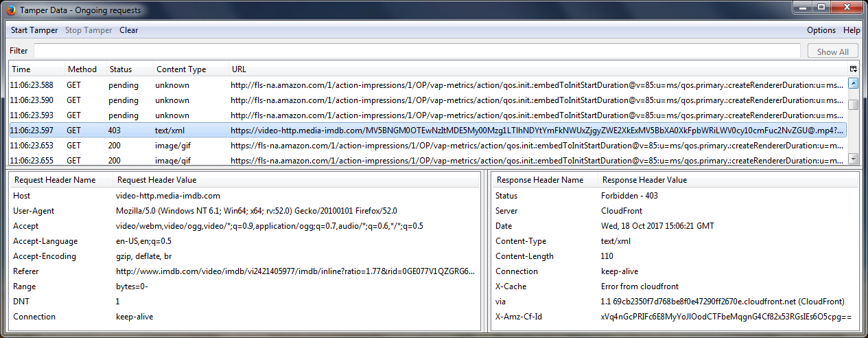The width and height of the screenshot is (868, 338).
Task: Click the Mozilla/5.0 user agent value
Action: 256,211
